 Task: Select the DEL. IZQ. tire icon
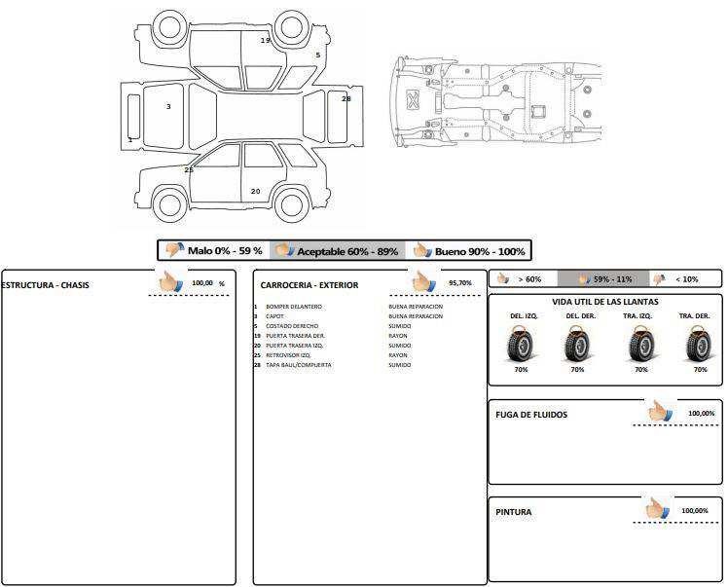(x=521, y=344)
